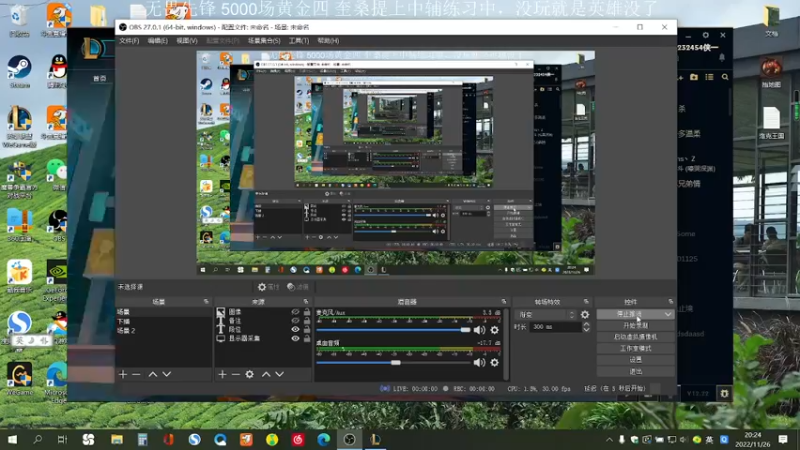Move scene down in Scenes panel
The image size is (800, 450).
point(166,374)
